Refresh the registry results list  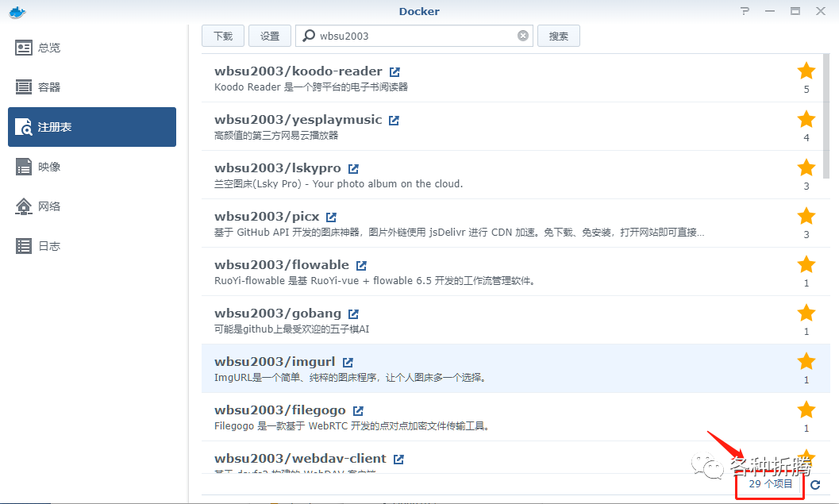coord(815,485)
